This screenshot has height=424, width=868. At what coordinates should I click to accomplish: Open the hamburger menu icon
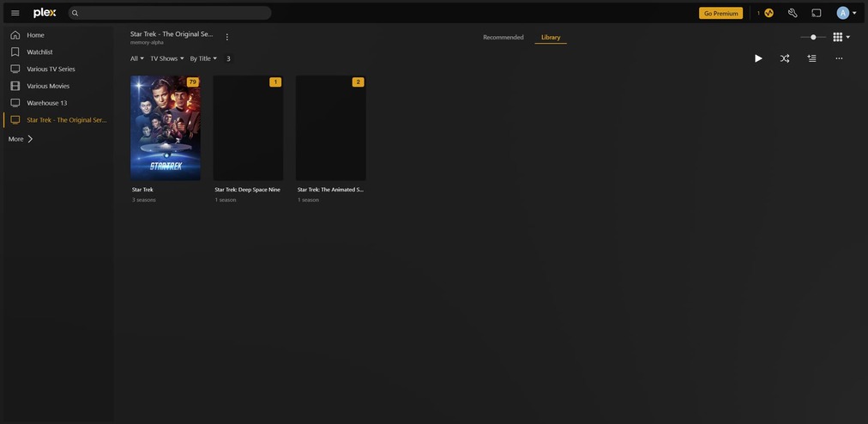pyautogui.click(x=15, y=13)
